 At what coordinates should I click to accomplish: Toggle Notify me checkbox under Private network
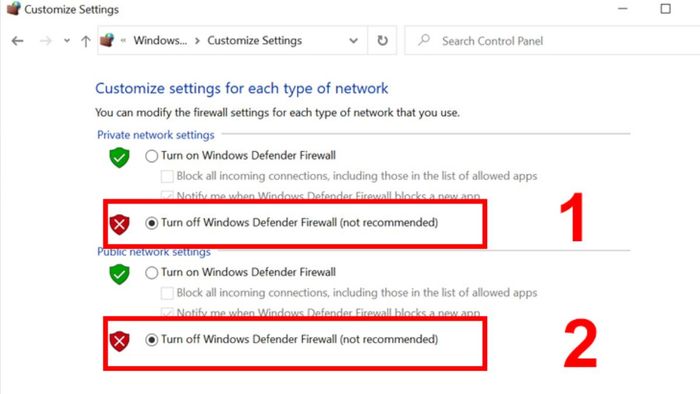pos(167,195)
